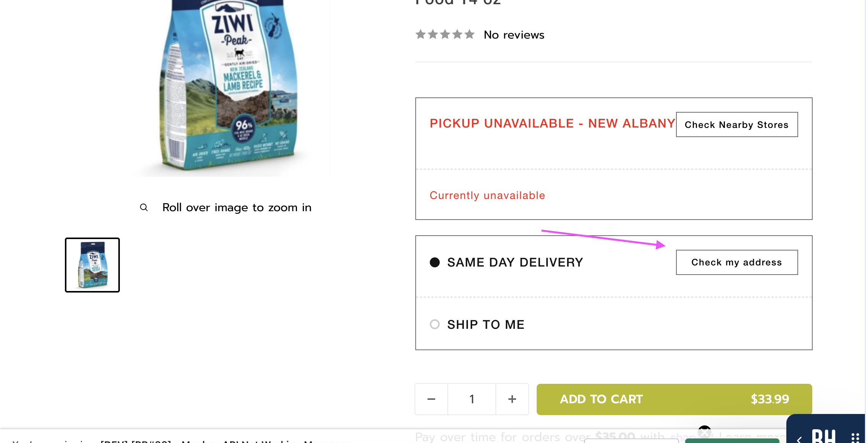
Task: Click the magnifier zoom icon
Action: tap(144, 207)
